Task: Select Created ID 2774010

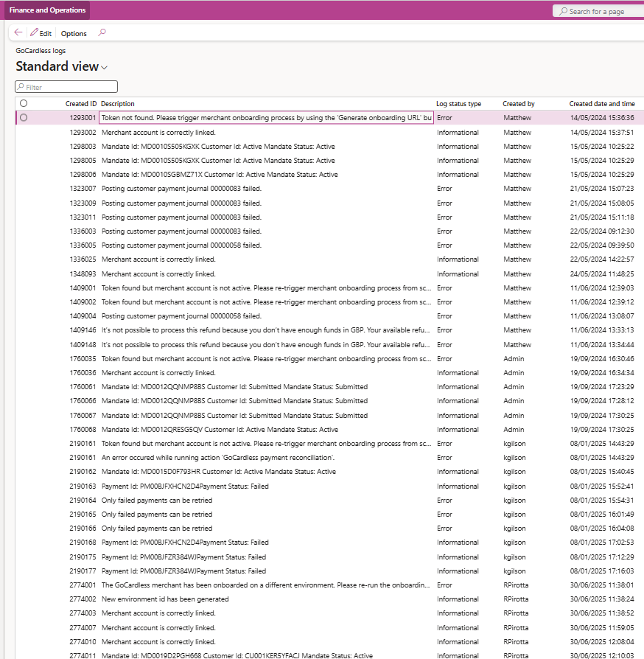Action: click(83, 642)
